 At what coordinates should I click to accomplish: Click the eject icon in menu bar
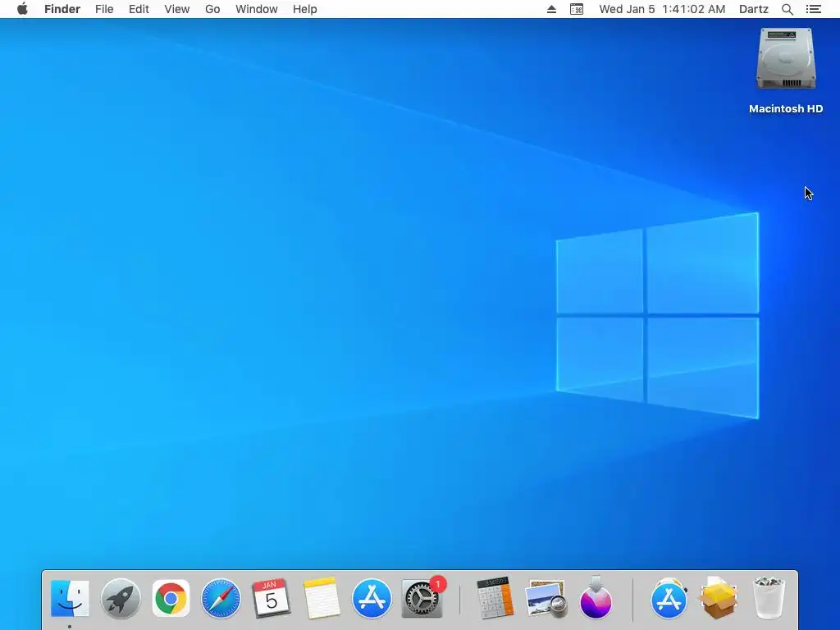pyautogui.click(x=551, y=9)
